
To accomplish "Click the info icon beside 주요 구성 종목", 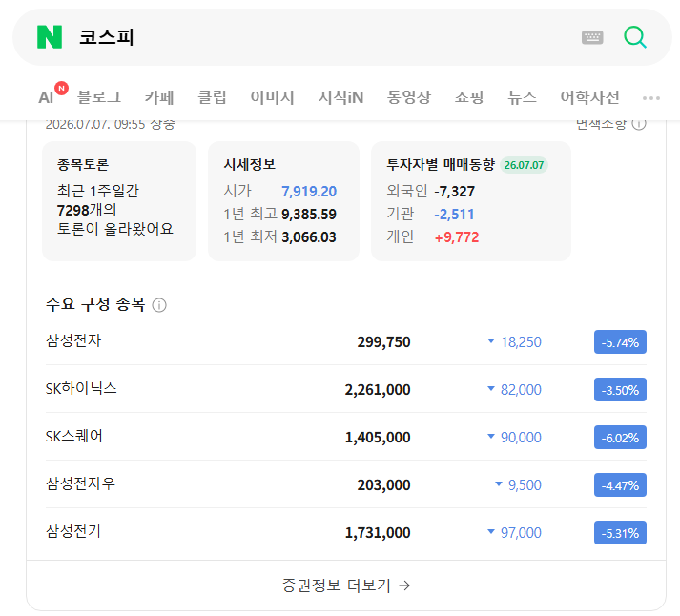I will click(159, 305).
